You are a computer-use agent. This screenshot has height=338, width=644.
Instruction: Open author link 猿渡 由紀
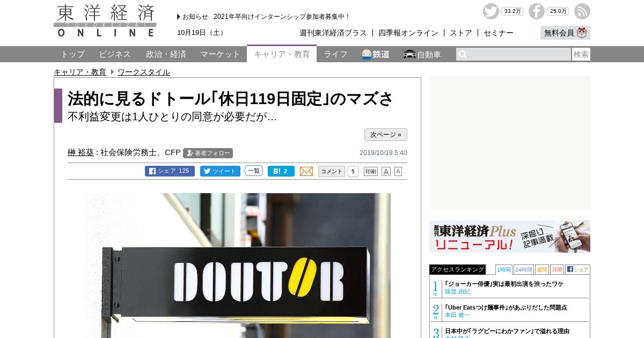tap(457, 291)
